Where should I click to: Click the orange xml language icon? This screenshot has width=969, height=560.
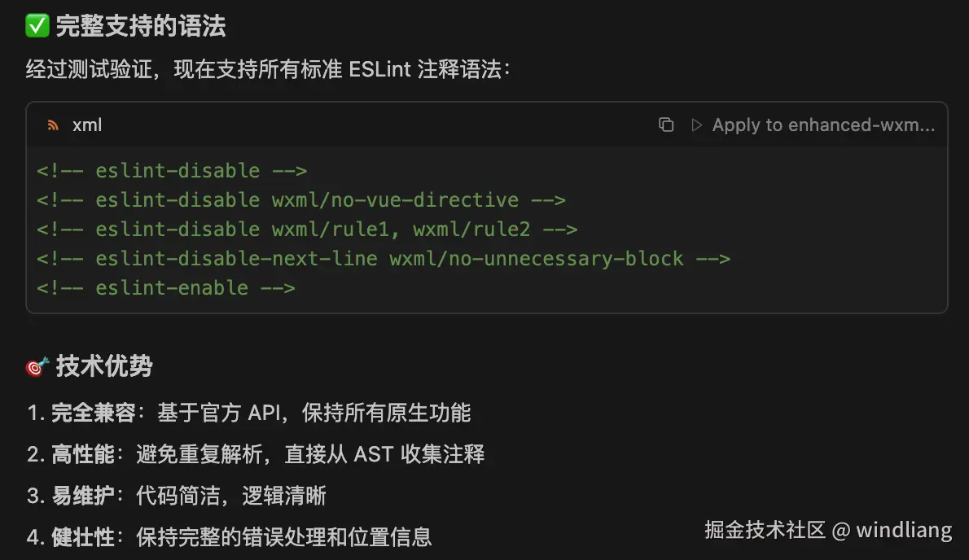click(53, 125)
